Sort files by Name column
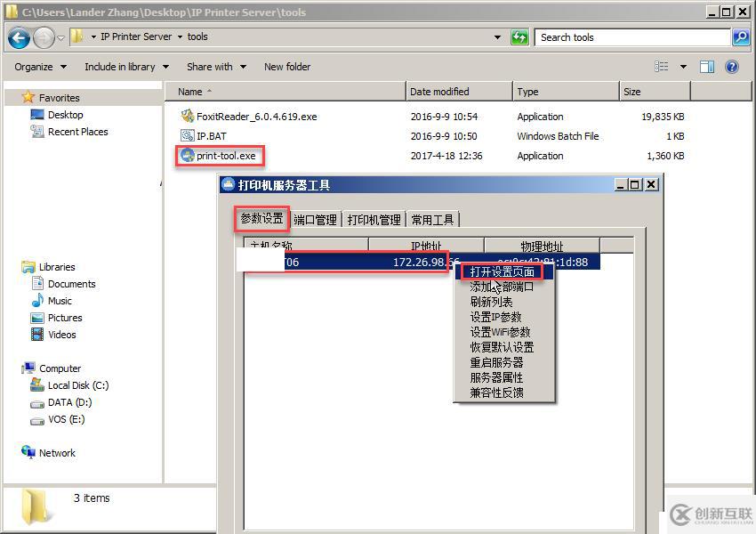 [x=286, y=92]
